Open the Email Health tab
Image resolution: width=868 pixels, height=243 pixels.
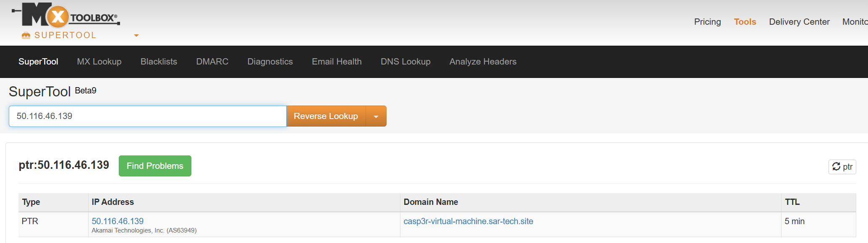[337, 62]
